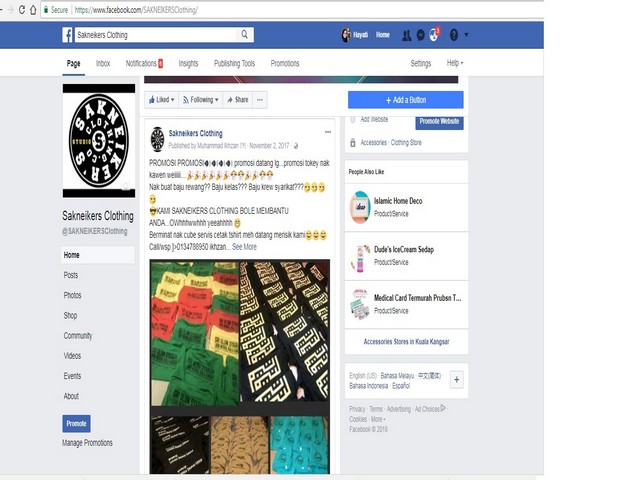Open the Messenger icon

(420, 36)
